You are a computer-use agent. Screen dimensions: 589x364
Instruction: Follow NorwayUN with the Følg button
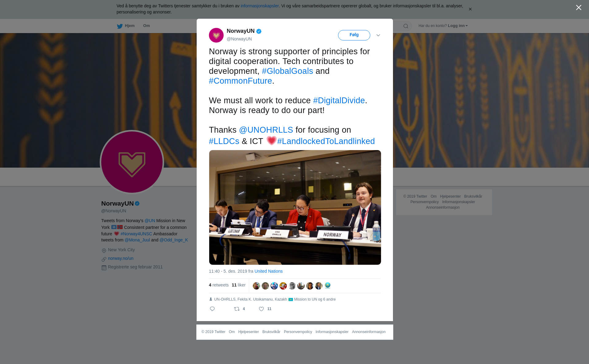pyautogui.click(x=354, y=35)
